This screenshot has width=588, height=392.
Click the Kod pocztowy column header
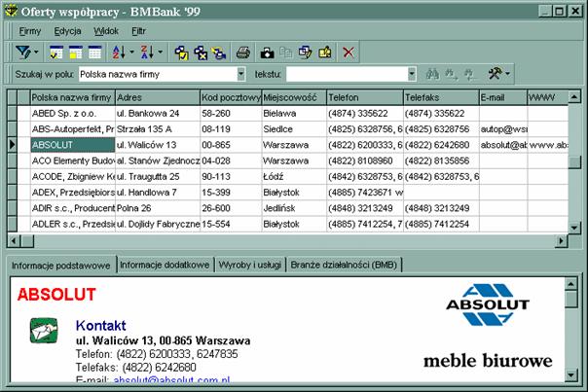tap(231, 97)
